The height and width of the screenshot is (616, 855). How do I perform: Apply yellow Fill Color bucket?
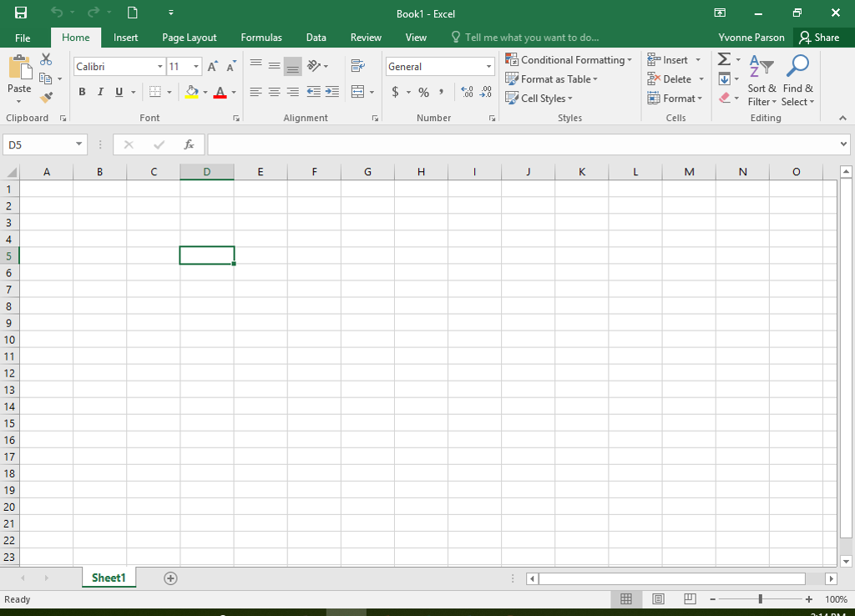(x=191, y=92)
